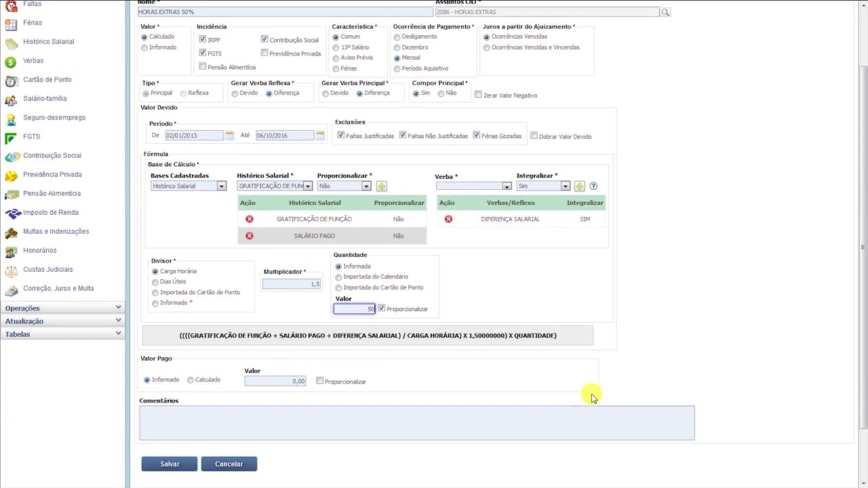Screen dimensions: 868x488
Task: Toggle FGTS incidência checkbox
Action: click(x=202, y=52)
